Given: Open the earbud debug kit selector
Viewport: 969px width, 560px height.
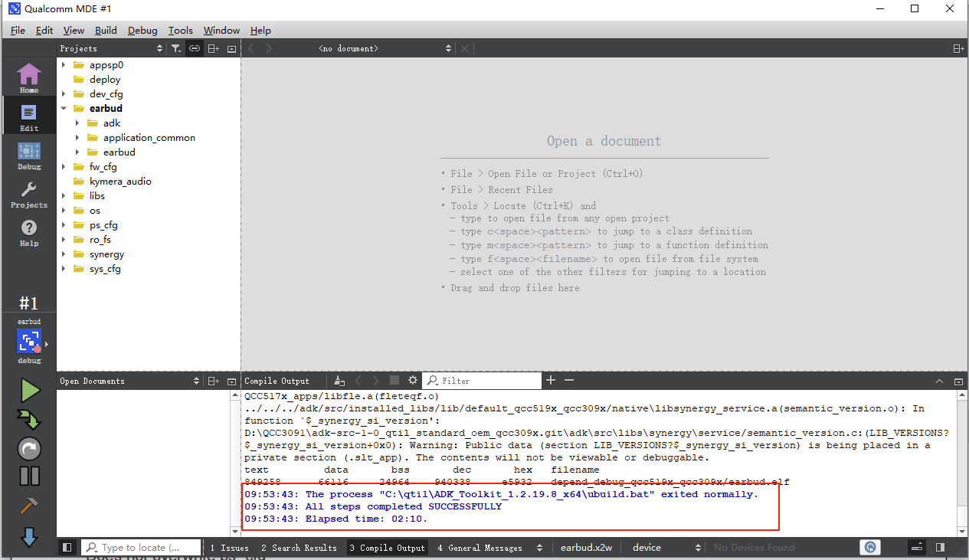Looking at the screenshot, I should (29, 340).
